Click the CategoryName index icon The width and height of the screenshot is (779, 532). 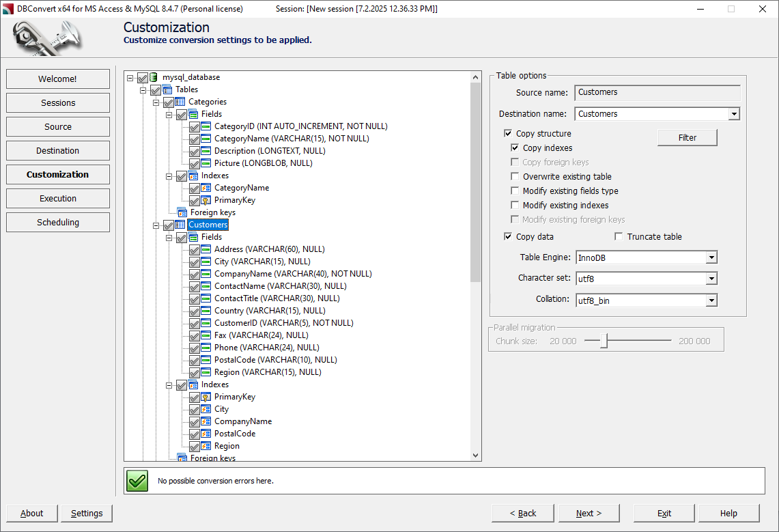[x=207, y=188]
